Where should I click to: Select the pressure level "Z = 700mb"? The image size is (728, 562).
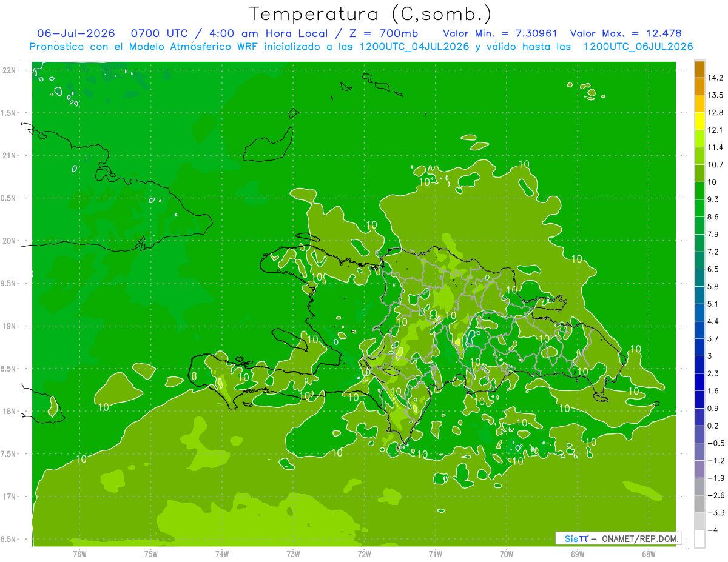(385, 33)
